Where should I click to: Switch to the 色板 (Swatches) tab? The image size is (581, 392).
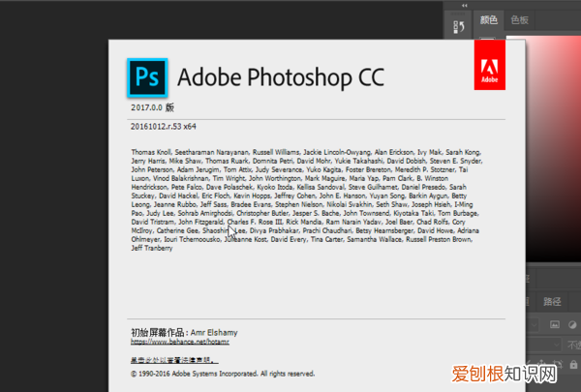[x=520, y=19]
